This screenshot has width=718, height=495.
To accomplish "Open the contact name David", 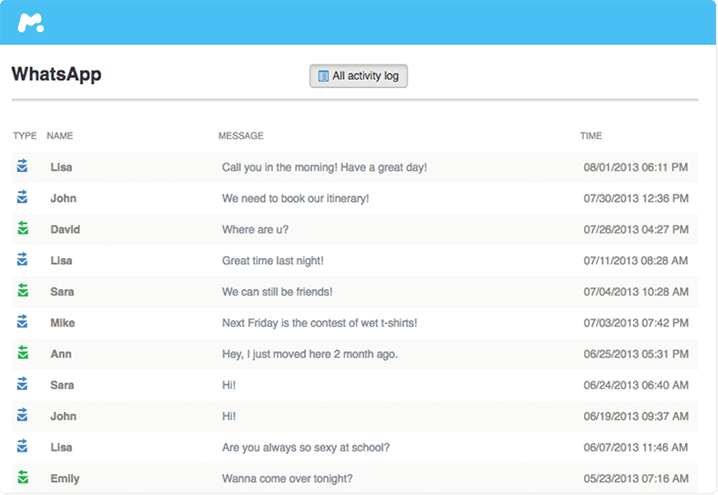I will pos(65,230).
